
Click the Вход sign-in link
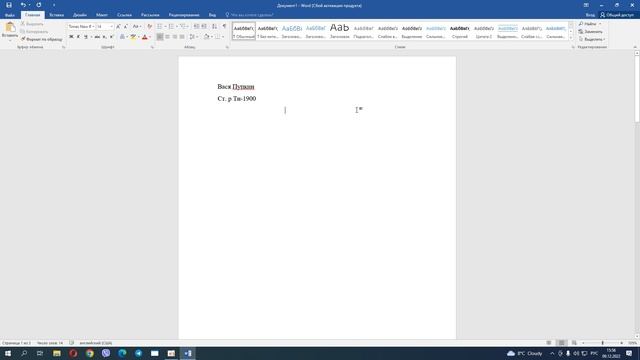click(x=590, y=15)
